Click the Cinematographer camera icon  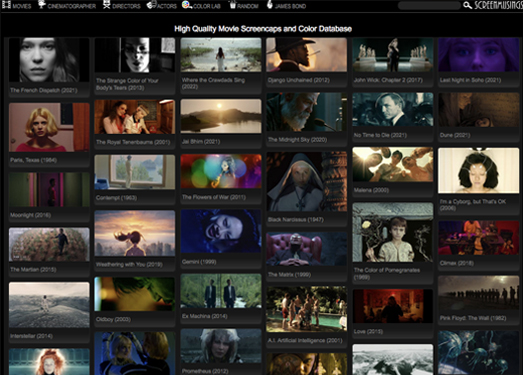coord(42,4)
